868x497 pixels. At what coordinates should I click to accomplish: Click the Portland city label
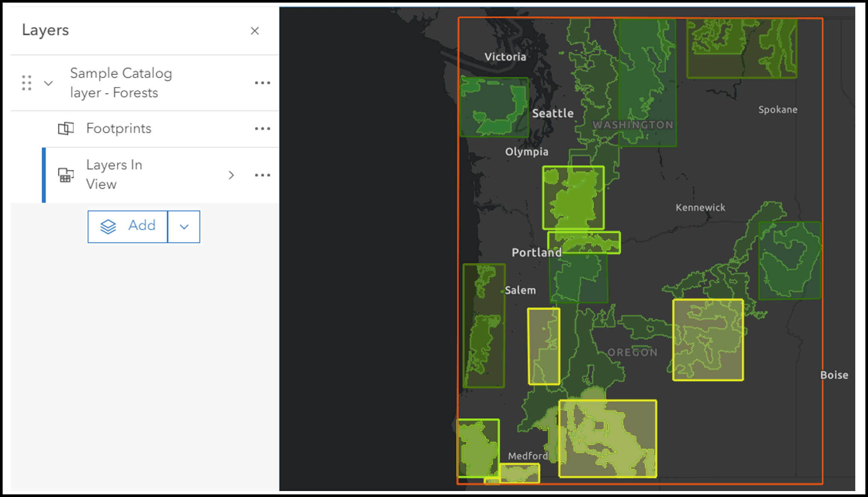point(536,252)
